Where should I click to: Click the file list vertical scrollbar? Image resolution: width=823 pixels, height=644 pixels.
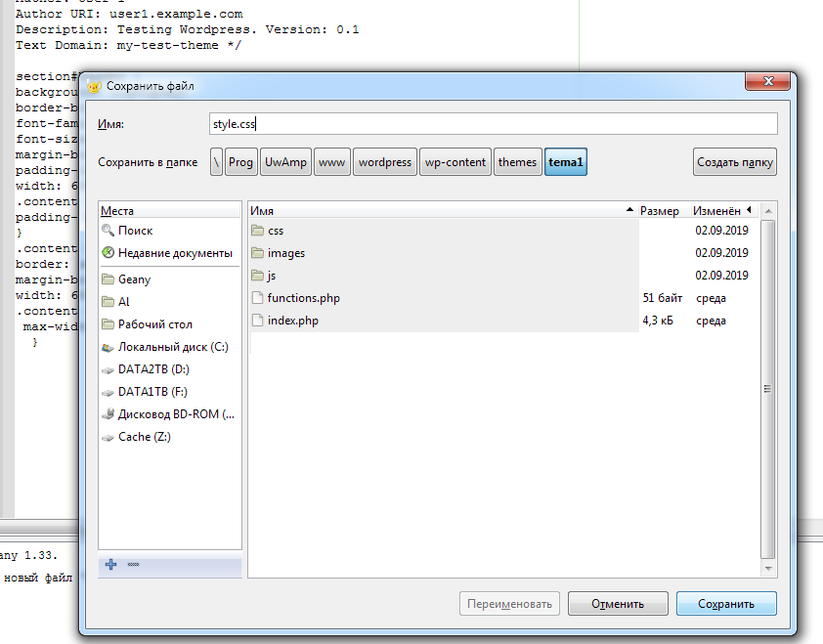[x=768, y=391]
